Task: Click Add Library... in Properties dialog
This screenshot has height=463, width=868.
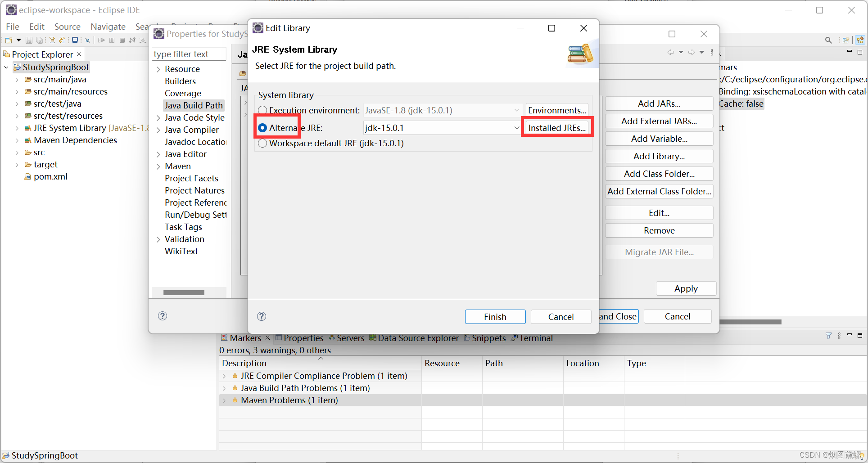Action: (x=659, y=156)
